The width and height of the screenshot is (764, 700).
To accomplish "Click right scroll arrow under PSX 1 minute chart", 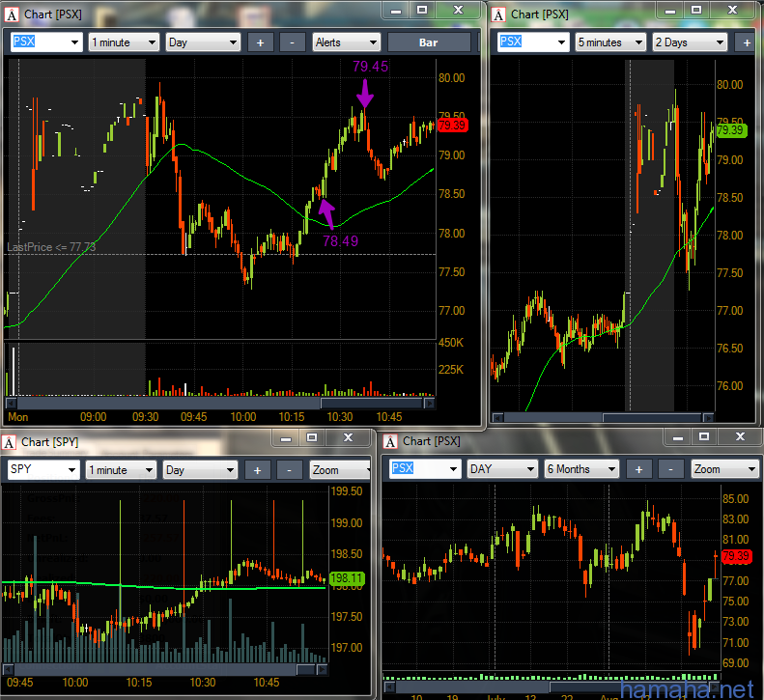I will (430, 403).
